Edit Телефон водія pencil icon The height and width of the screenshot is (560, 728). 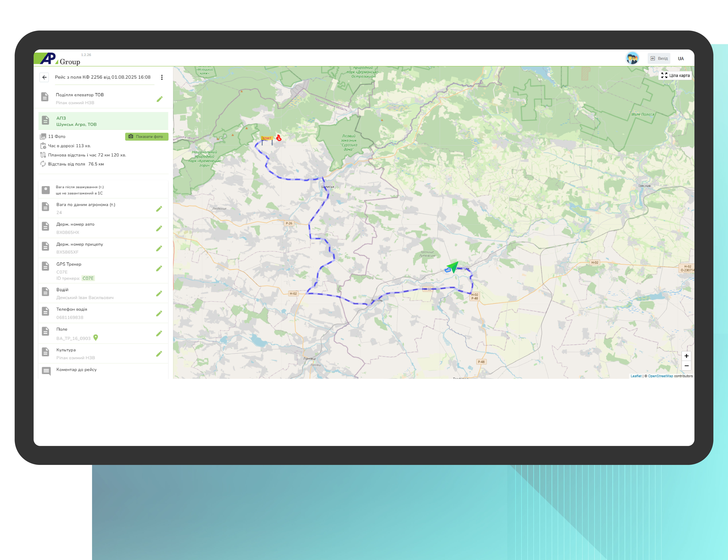pyautogui.click(x=159, y=313)
